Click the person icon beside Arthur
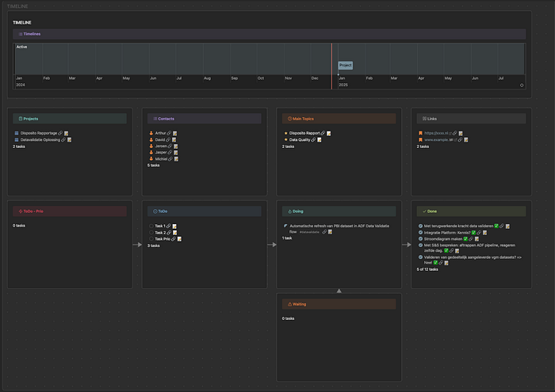This screenshot has width=555, height=392. pyautogui.click(x=151, y=133)
